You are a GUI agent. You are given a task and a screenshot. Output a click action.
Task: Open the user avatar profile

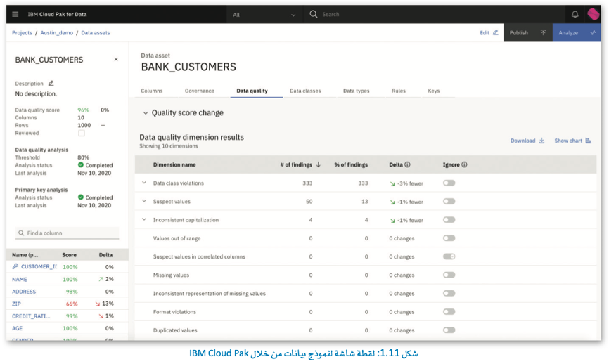[x=593, y=14]
